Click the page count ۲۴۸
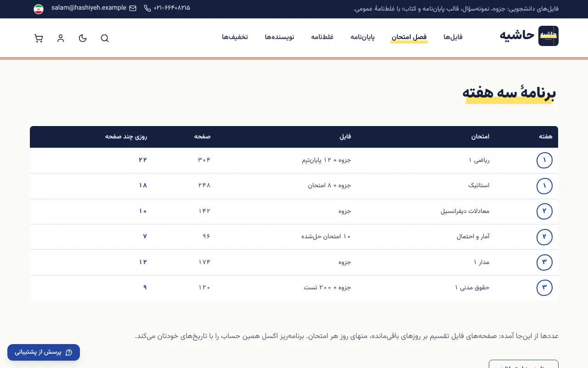The image size is (588, 368). 204,185
